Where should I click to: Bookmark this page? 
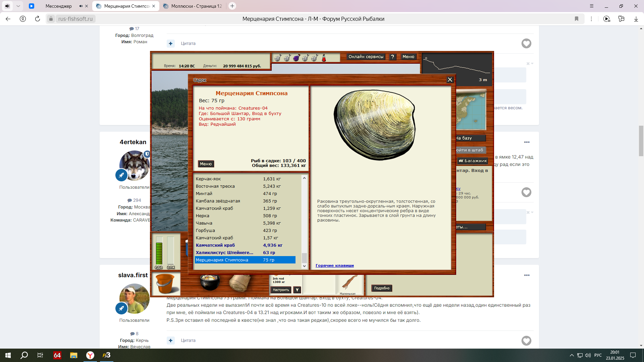tap(577, 19)
